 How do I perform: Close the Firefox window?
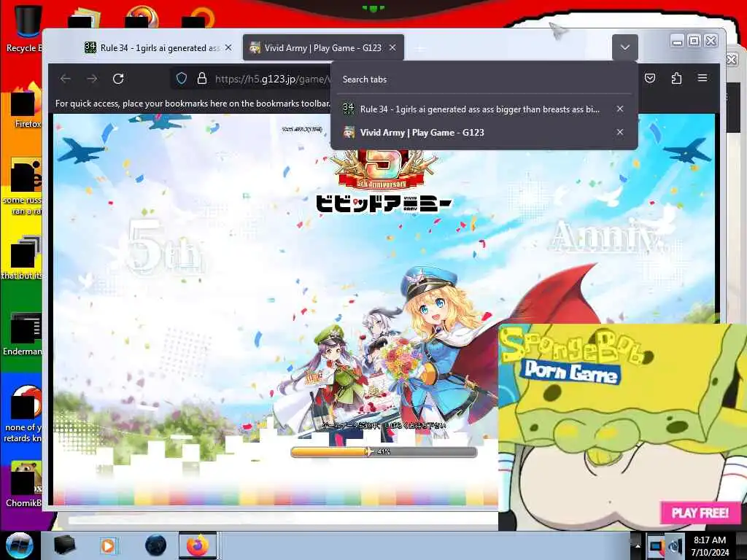pyautogui.click(x=711, y=42)
